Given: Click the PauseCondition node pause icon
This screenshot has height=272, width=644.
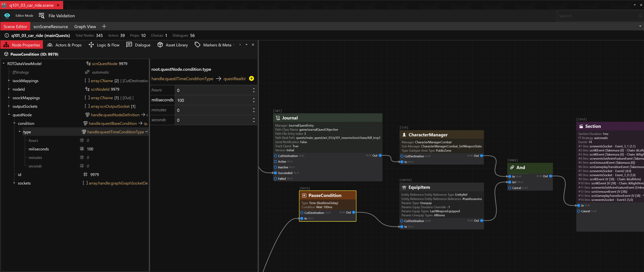Looking at the screenshot, I should tap(304, 196).
